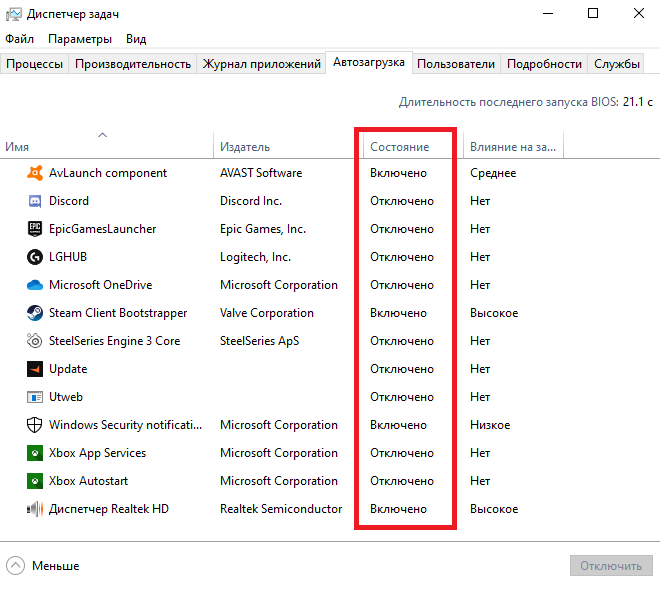The width and height of the screenshot is (660, 589).
Task: Switch to the Производительность tab
Action: tap(133, 64)
